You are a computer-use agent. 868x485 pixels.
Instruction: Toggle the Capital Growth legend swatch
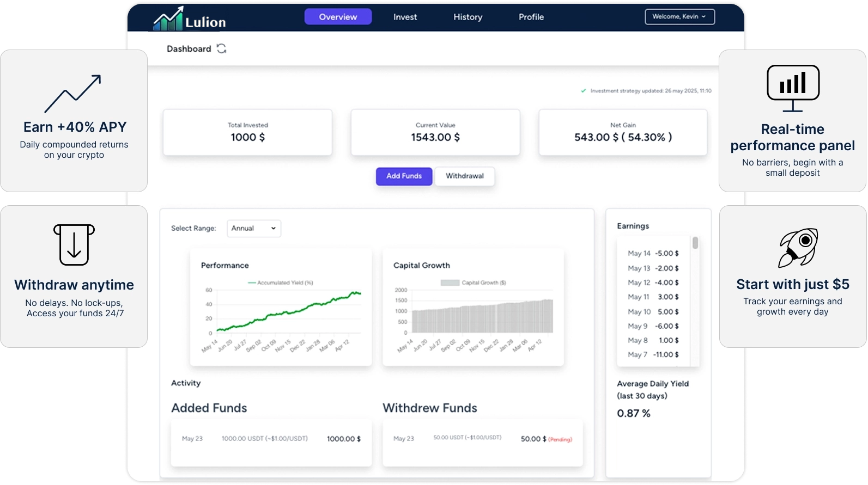[450, 283]
